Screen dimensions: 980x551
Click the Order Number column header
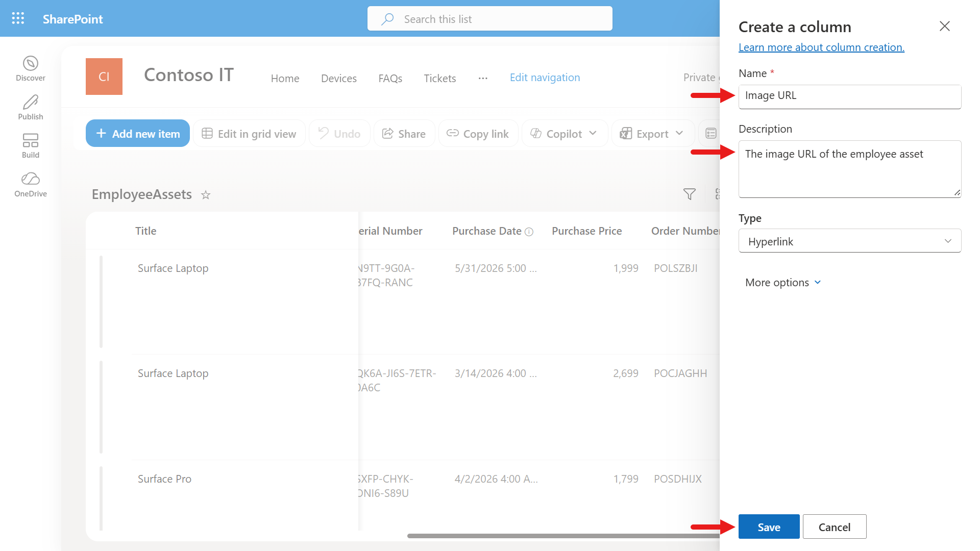[x=685, y=231]
